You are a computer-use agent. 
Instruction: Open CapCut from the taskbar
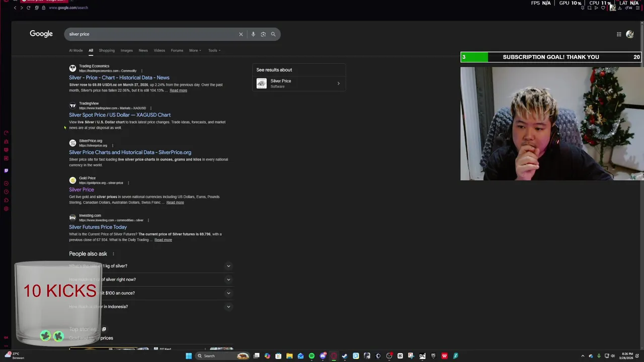coord(400,356)
